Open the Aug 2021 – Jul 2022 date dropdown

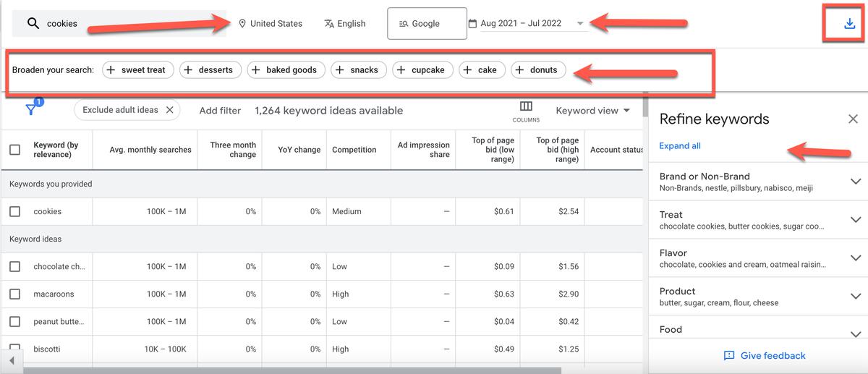(532, 23)
